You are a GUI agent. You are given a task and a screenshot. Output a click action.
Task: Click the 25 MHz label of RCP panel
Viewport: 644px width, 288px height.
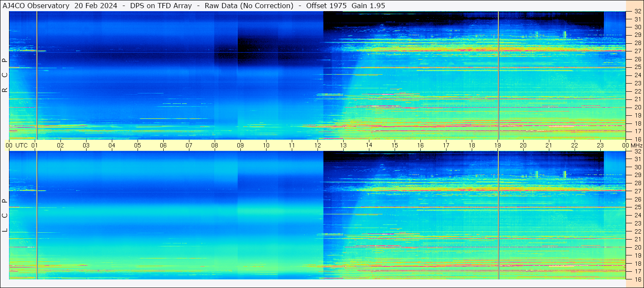tap(638, 67)
